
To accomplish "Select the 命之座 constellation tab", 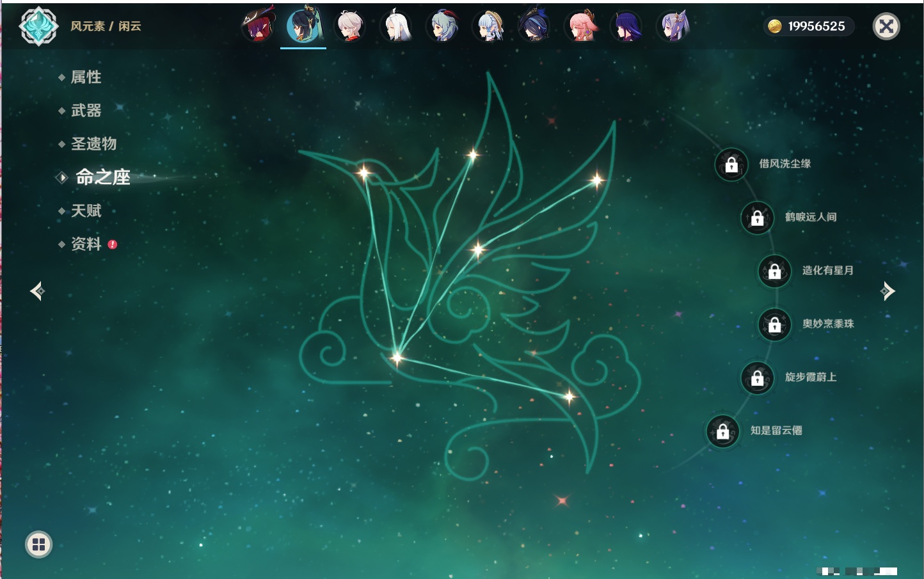I will (x=103, y=177).
